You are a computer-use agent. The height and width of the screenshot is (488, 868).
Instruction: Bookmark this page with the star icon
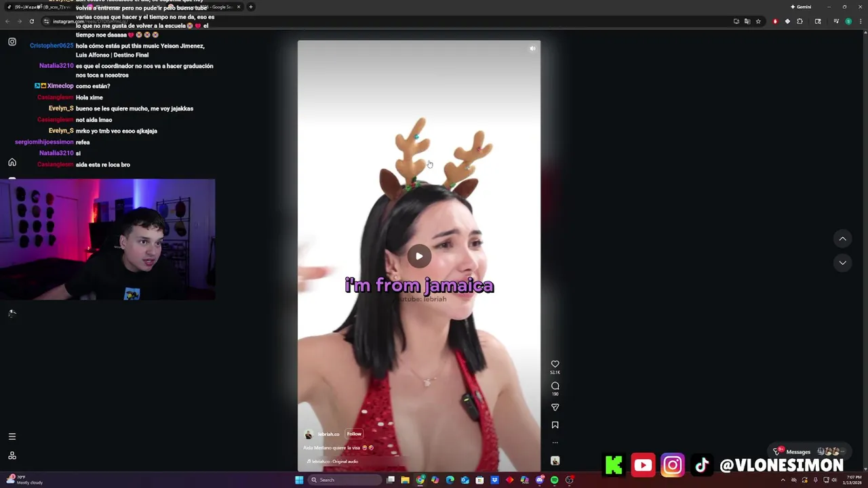click(x=758, y=21)
